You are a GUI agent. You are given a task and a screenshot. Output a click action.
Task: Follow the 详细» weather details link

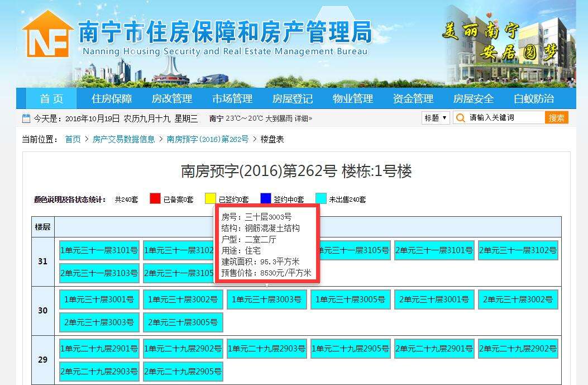(303, 118)
